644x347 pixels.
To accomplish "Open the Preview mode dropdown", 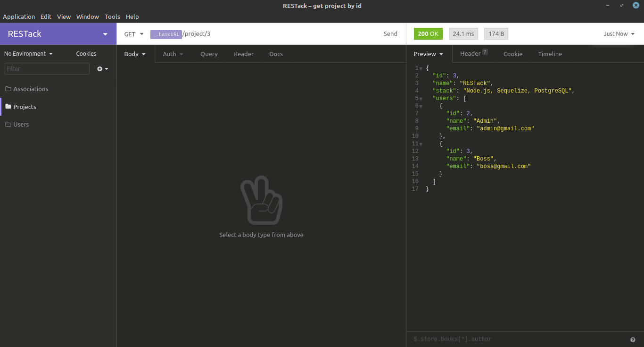I will pos(429,54).
